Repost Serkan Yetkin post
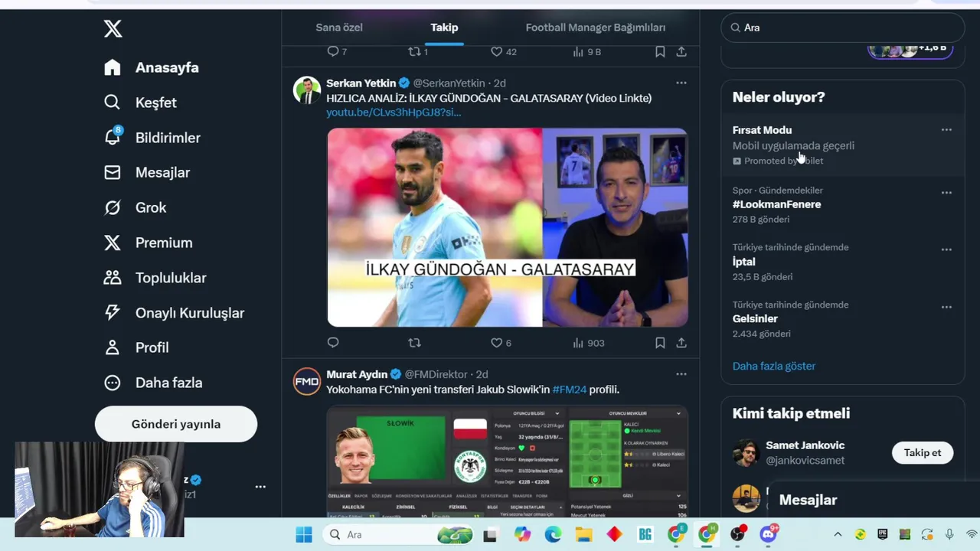This screenshot has height=551, width=980. click(x=414, y=343)
